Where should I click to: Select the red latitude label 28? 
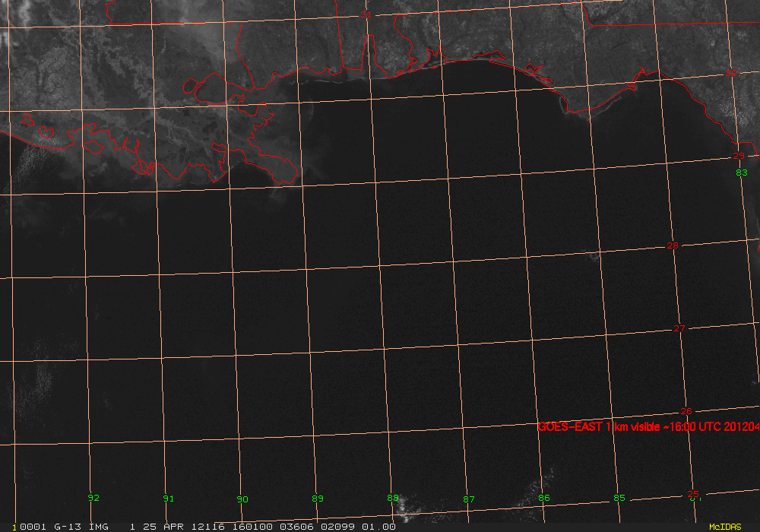pyautogui.click(x=673, y=245)
